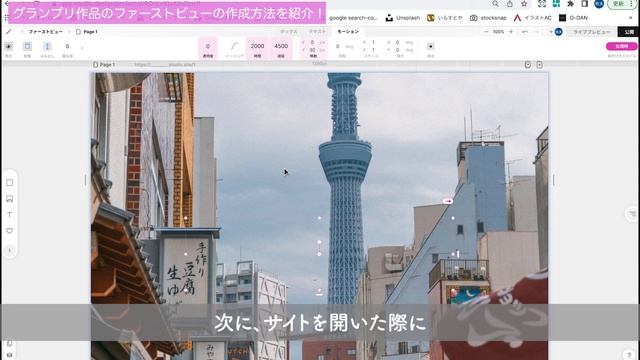The height and width of the screenshot is (360, 640).
Task: Click right add-page icon at canvas top right
Action: [540, 64]
